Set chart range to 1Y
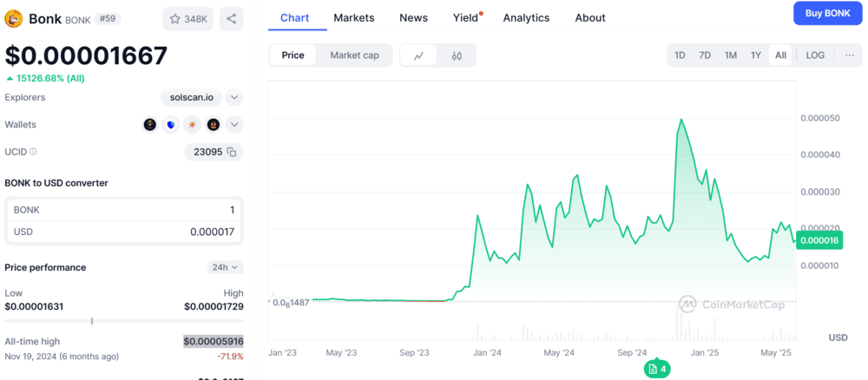The height and width of the screenshot is (380, 868). pyautogui.click(x=756, y=56)
